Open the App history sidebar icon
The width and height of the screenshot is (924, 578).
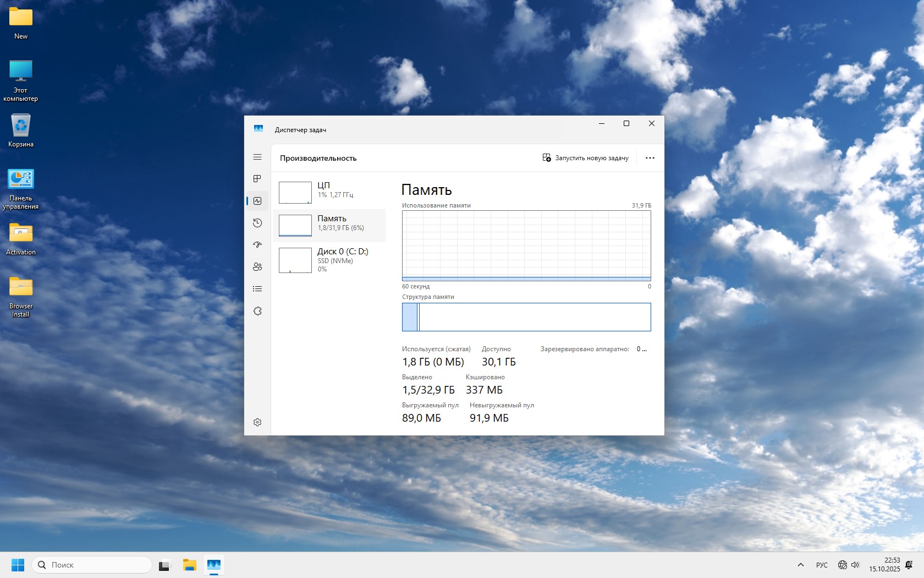(257, 223)
